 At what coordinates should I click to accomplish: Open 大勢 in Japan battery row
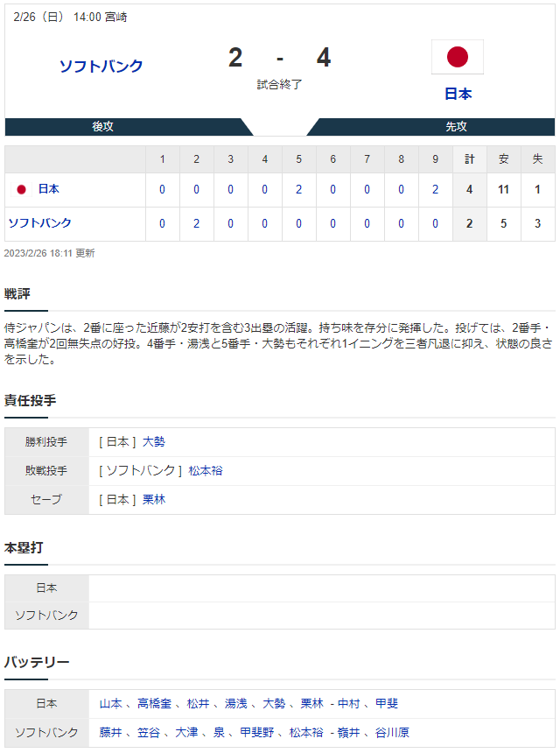point(274,704)
